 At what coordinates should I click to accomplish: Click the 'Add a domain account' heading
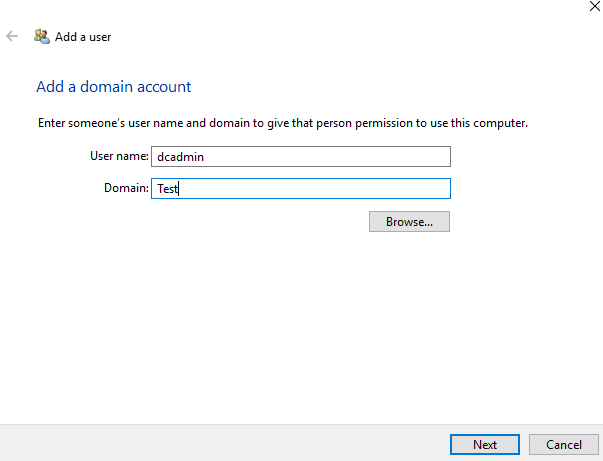coord(113,87)
